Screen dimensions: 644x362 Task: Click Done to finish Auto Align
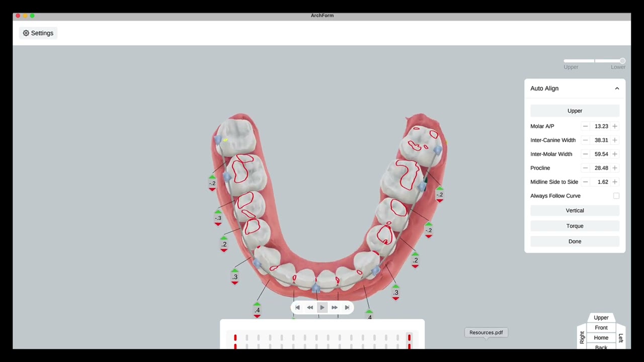click(575, 241)
